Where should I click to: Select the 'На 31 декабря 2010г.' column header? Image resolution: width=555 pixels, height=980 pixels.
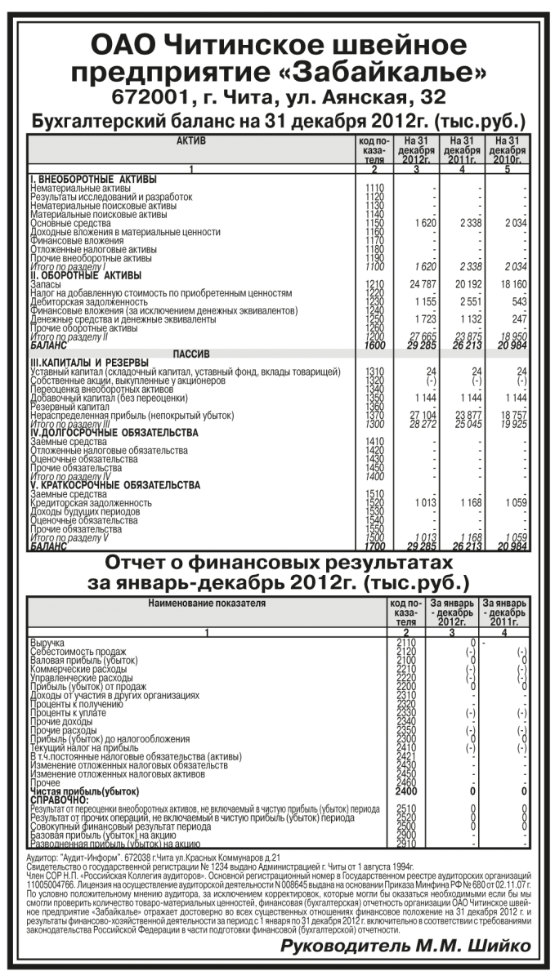point(508,152)
